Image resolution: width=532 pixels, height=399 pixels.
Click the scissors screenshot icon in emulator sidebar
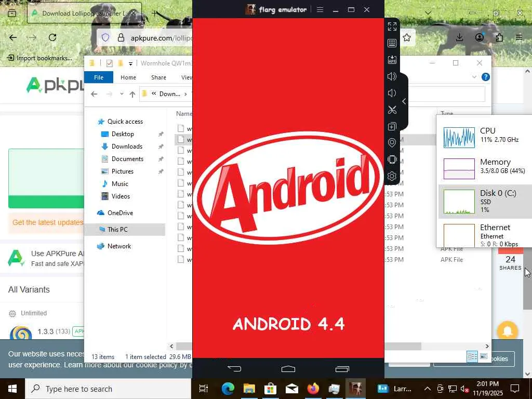392,110
